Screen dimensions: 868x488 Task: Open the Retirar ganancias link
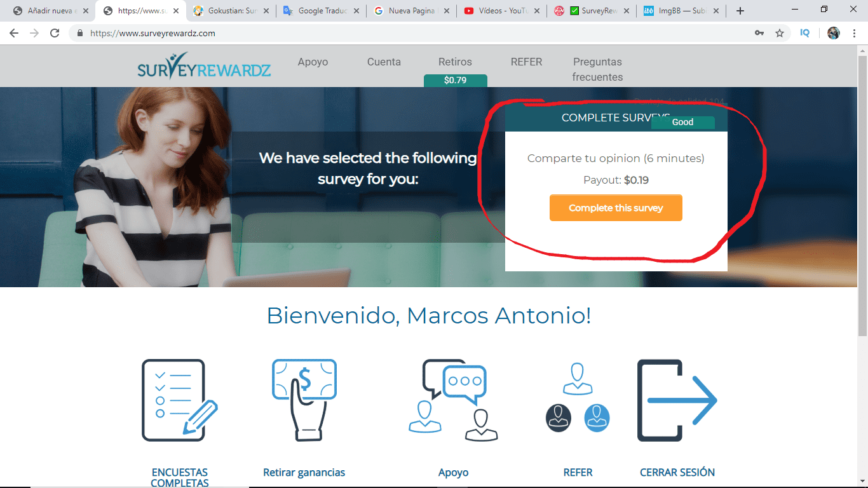click(x=304, y=472)
